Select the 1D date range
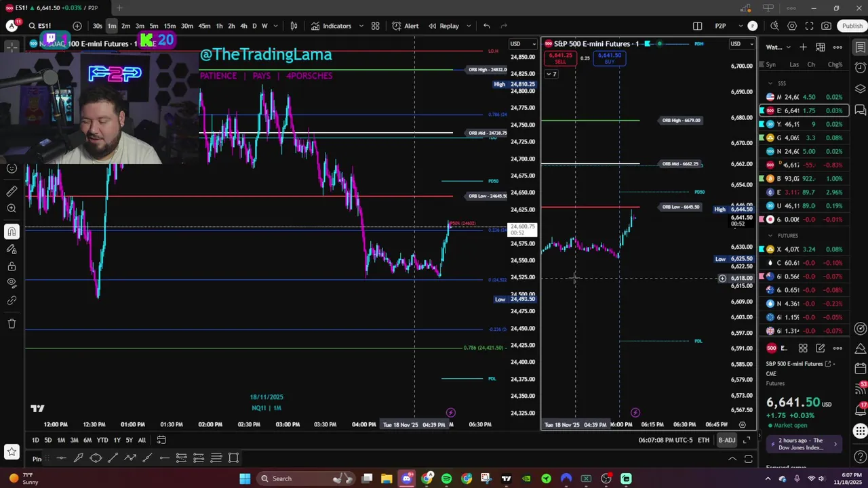Image resolution: width=868 pixels, height=488 pixels. (35, 440)
